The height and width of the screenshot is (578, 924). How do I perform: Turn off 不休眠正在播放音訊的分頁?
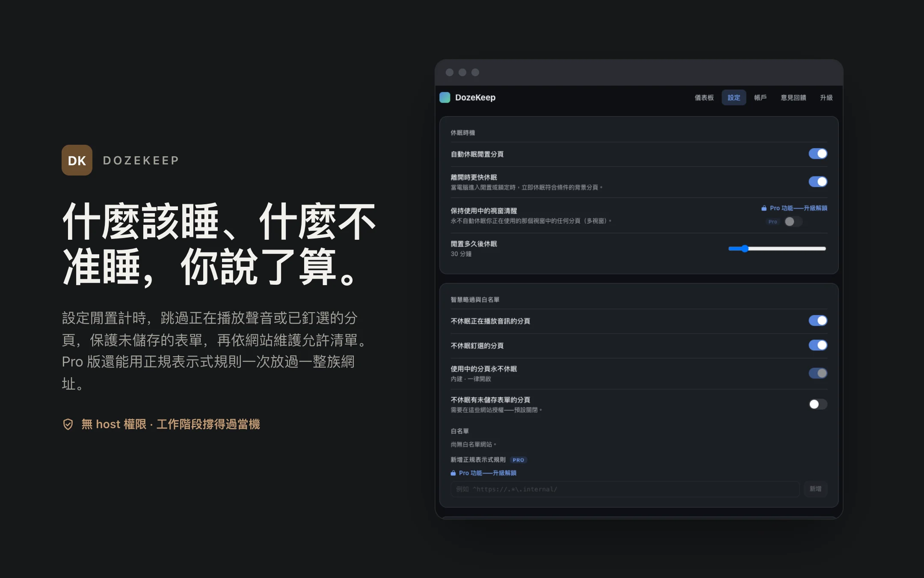click(x=818, y=321)
